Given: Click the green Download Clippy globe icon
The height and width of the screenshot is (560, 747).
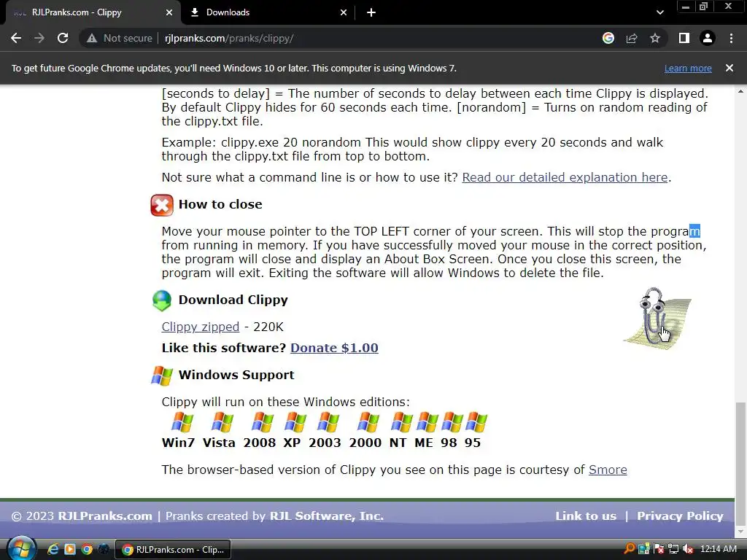Looking at the screenshot, I should point(162,301).
